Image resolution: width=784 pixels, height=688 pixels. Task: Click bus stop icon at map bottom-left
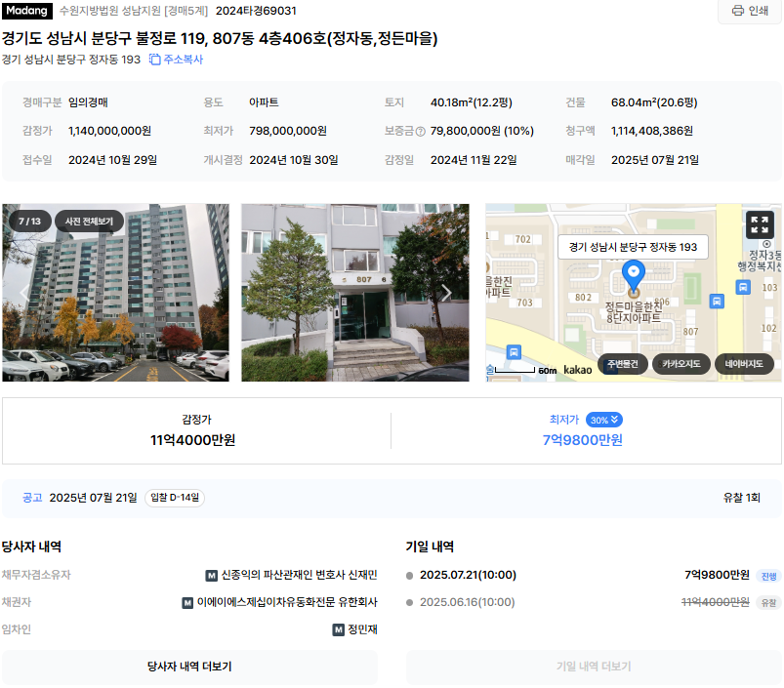pyautogui.click(x=514, y=352)
